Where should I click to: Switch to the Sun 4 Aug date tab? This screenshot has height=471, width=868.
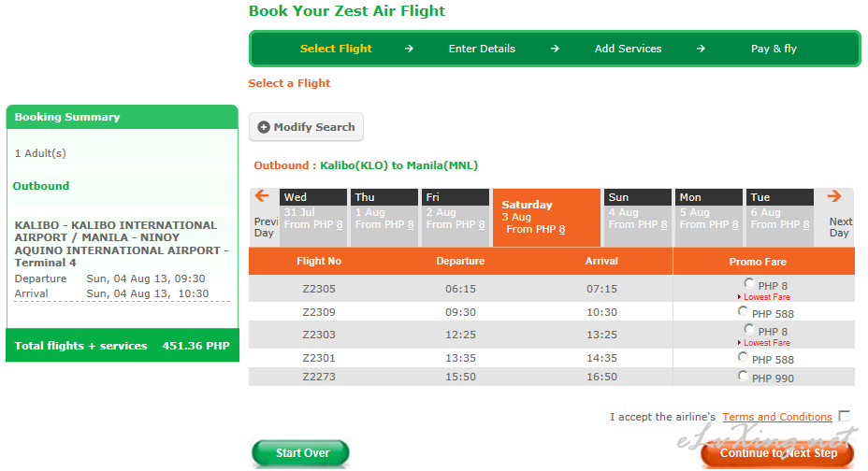point(638,217)
